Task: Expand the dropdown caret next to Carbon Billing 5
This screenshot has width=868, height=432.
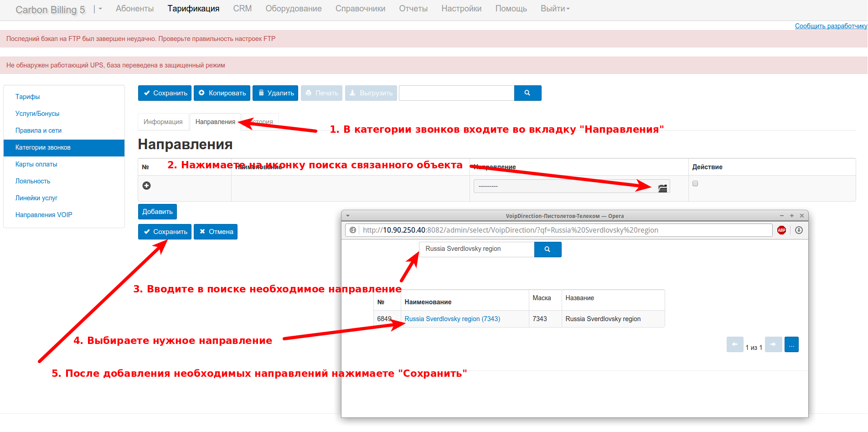Action: pos(100,9)
